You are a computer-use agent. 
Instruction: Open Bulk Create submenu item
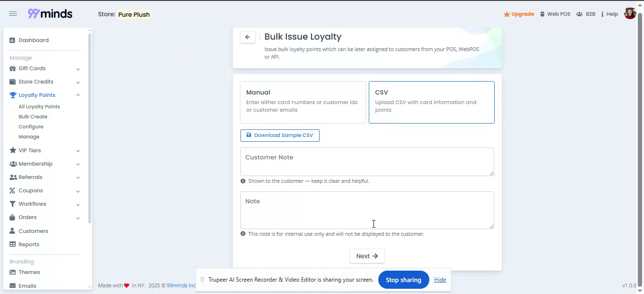click(33, 117)
